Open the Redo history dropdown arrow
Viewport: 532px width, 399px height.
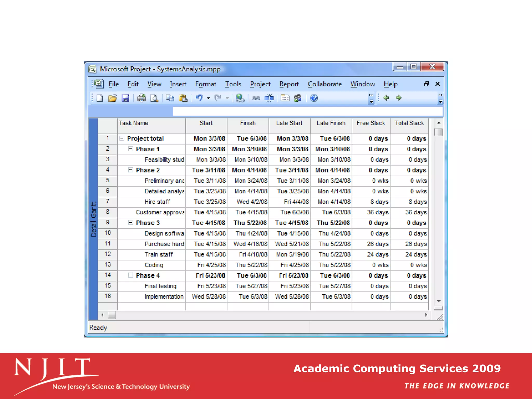pos(227,98)
